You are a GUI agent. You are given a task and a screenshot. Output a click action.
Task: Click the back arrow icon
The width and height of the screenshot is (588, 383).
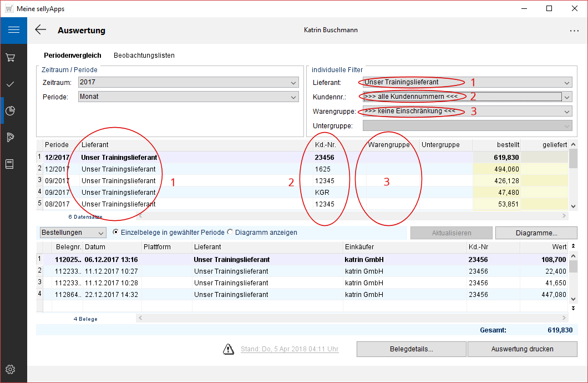pos(40,30)
